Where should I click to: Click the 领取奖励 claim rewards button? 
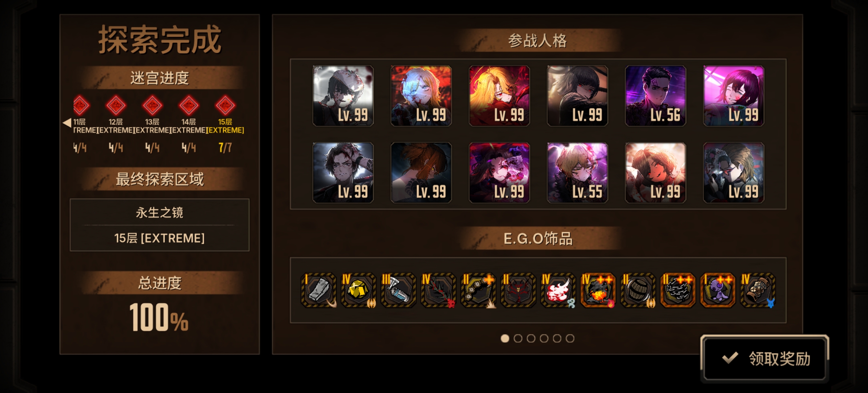pyautogui.click(x=765, y=358)
